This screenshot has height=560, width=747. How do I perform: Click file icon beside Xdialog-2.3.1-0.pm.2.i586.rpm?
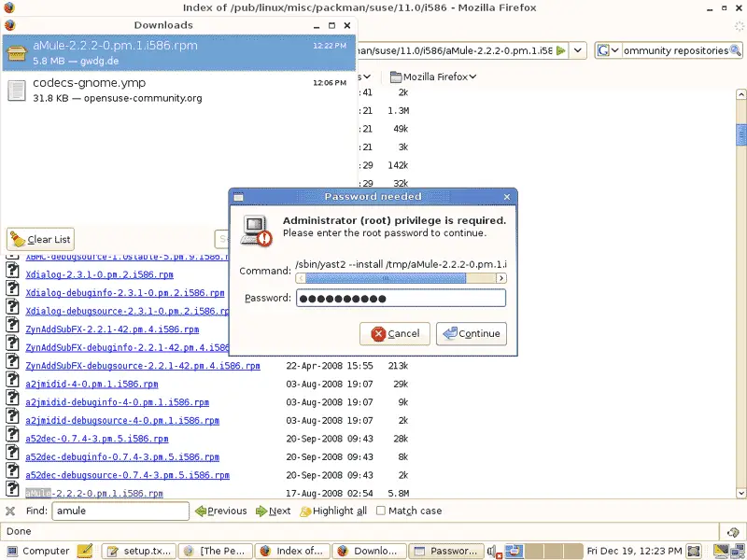click(x=12, y=270)
